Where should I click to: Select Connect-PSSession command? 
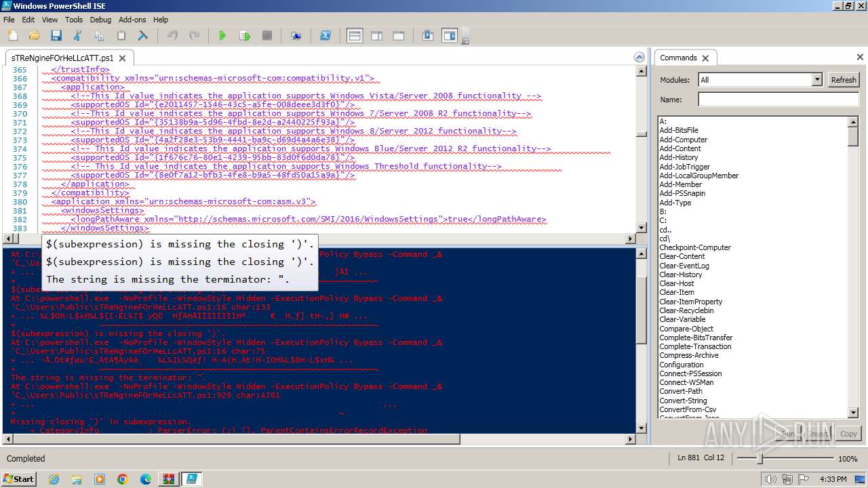pos(690,373)
